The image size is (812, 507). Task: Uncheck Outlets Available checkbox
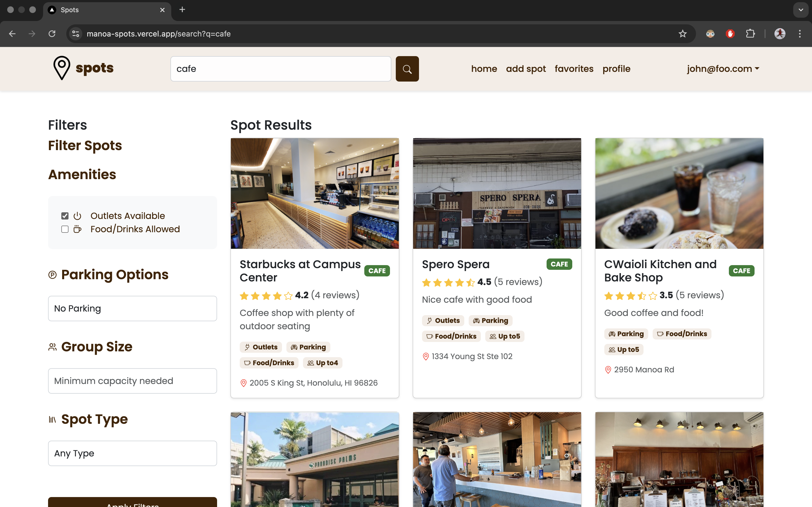pos(65,216)
